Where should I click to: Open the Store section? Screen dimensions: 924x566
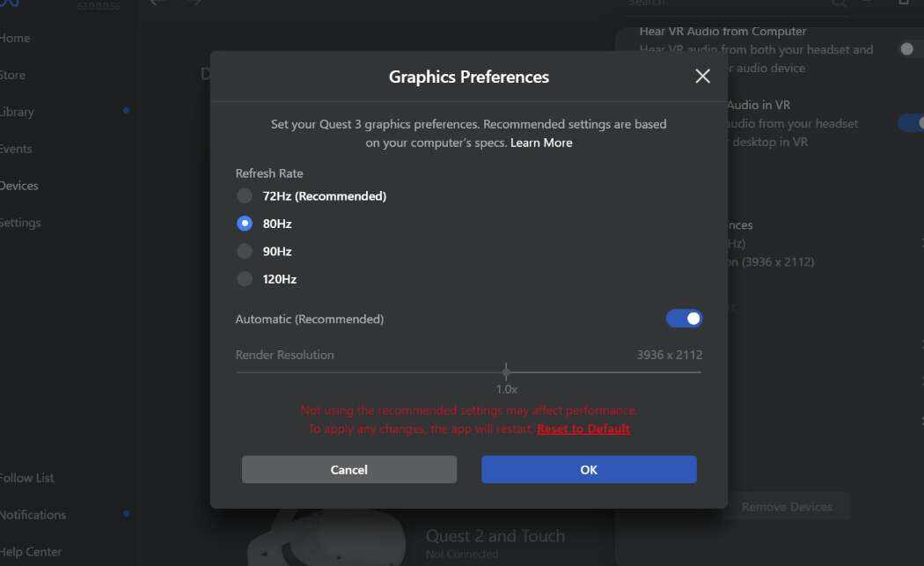pos(13,75)
